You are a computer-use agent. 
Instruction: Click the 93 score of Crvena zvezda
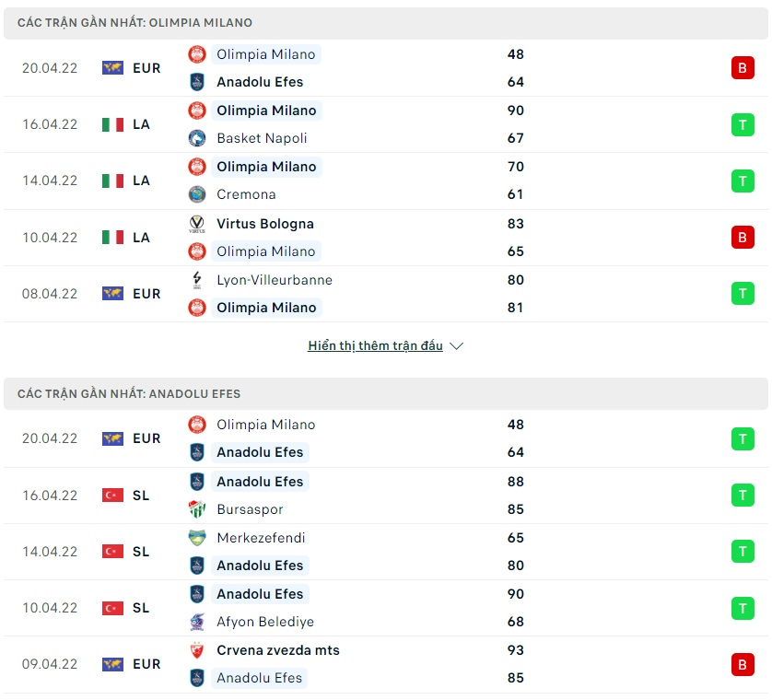pyautogui.click(x=515, y=650)
